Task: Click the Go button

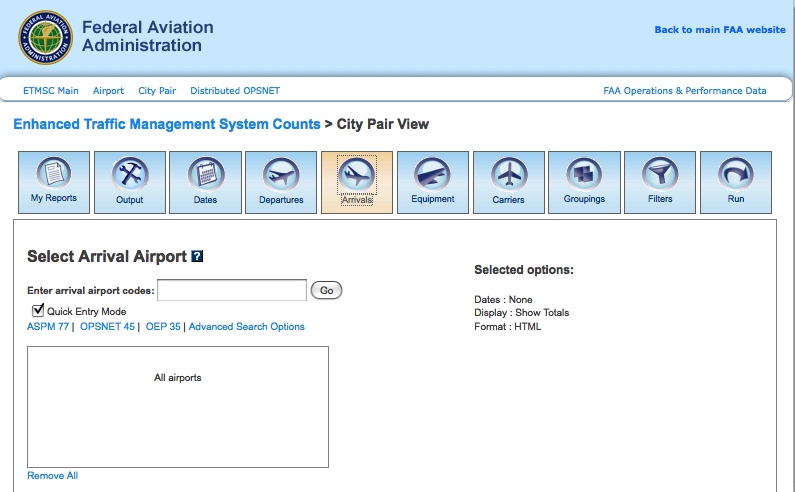Action: click(x=327, y=291)
